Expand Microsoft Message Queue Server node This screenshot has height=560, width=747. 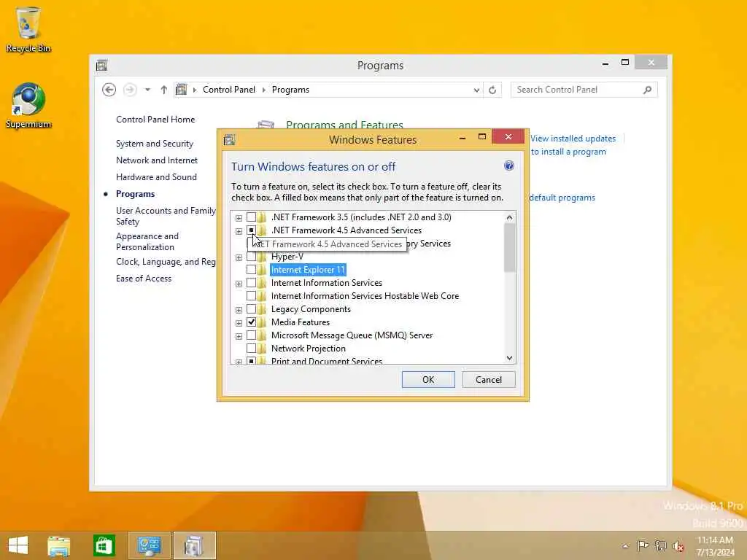239,336
